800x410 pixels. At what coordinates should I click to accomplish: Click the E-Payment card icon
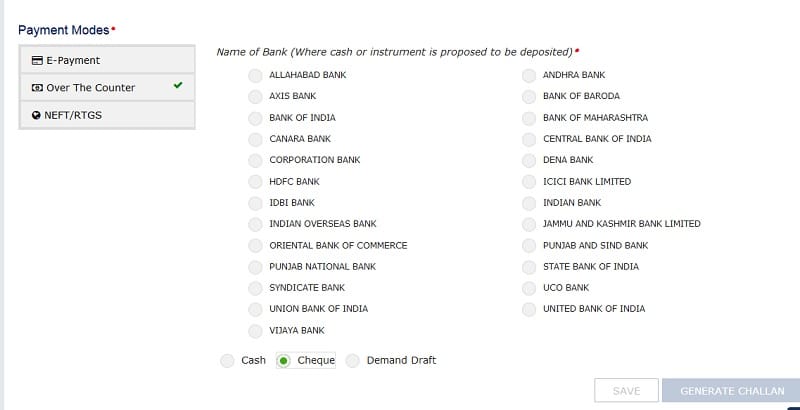pos(37,60)
